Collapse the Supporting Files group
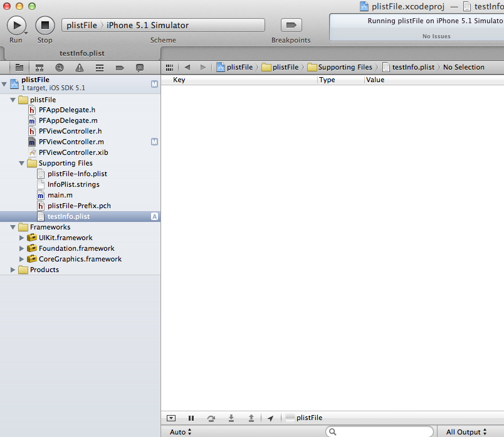 point(21,164)
